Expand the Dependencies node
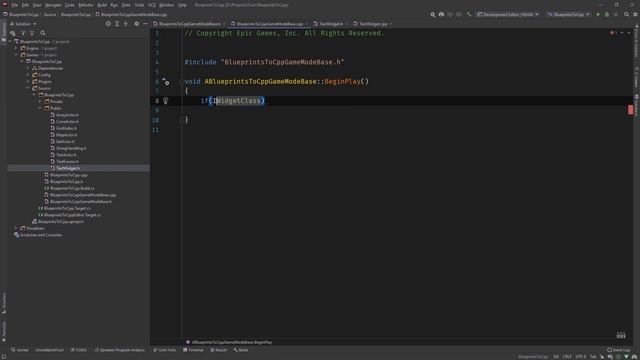This screenshot has width=640, height=360. (x=28, y=68)
